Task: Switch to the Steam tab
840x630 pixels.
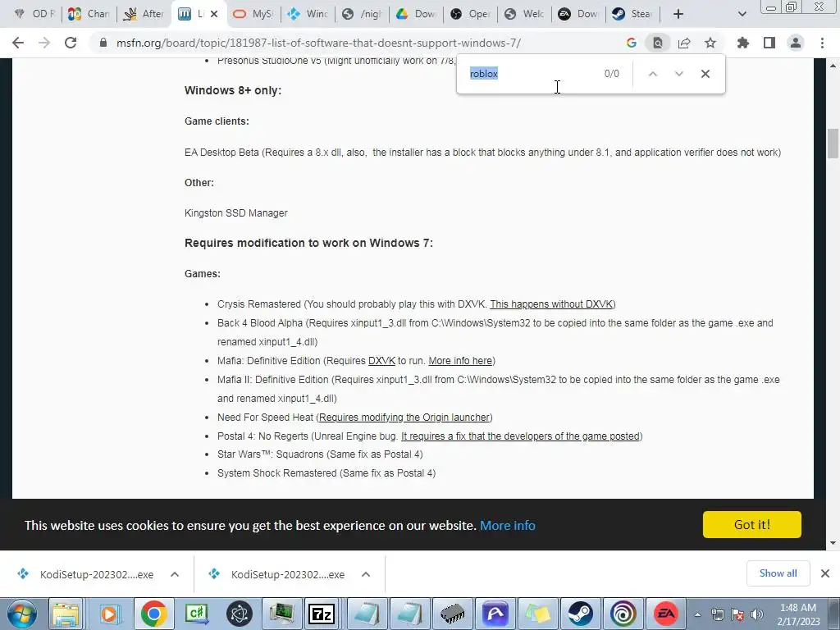Action: pos(632,14)
